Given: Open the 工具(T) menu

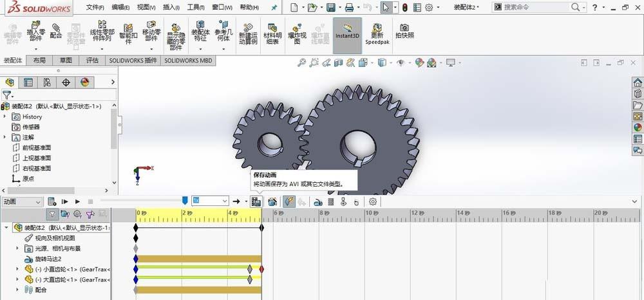Looking at the screenshot, I should coord(196,7).
